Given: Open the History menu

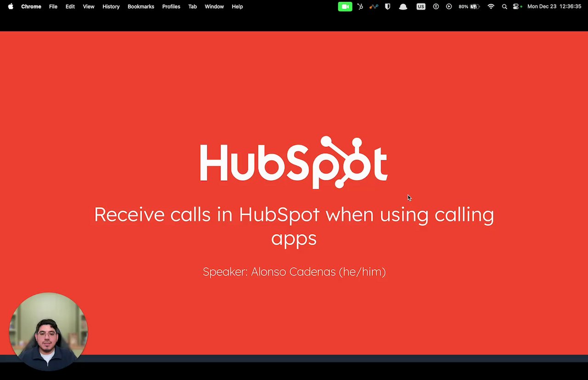Looking at the screenshot, I should click(111, 6).
